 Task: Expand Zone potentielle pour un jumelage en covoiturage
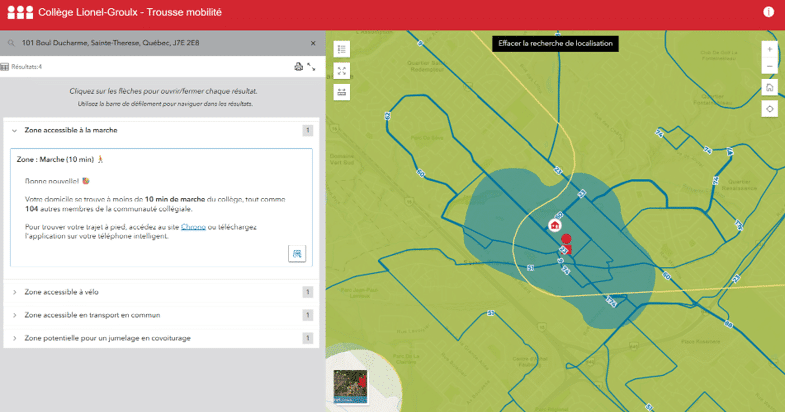click(x=15, y=338)
